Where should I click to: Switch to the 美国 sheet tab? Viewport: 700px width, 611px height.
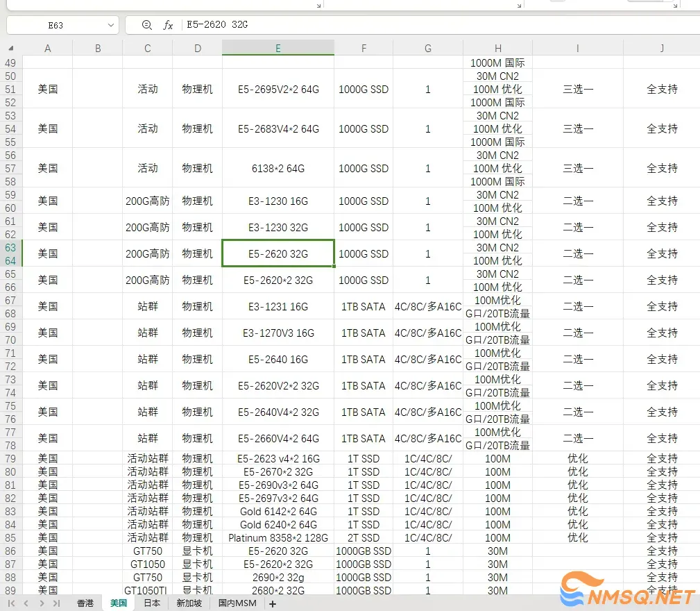coord(119,603)
